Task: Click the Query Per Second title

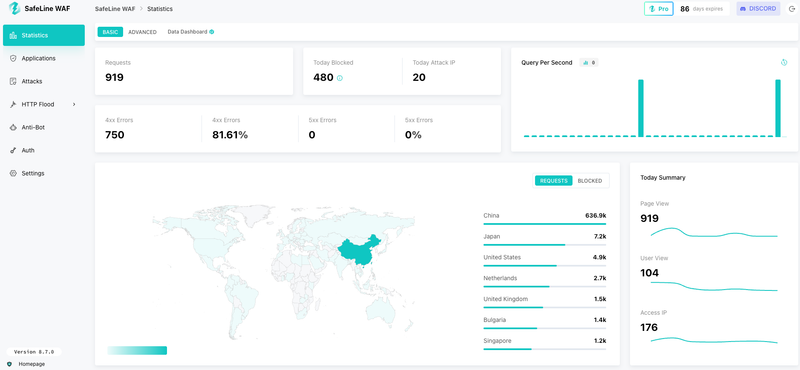Action: 547,62
